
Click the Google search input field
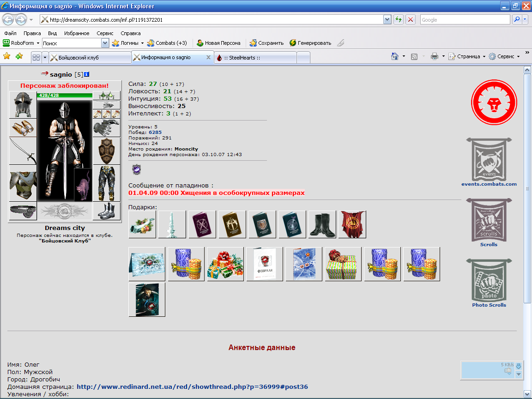point(465,20)
